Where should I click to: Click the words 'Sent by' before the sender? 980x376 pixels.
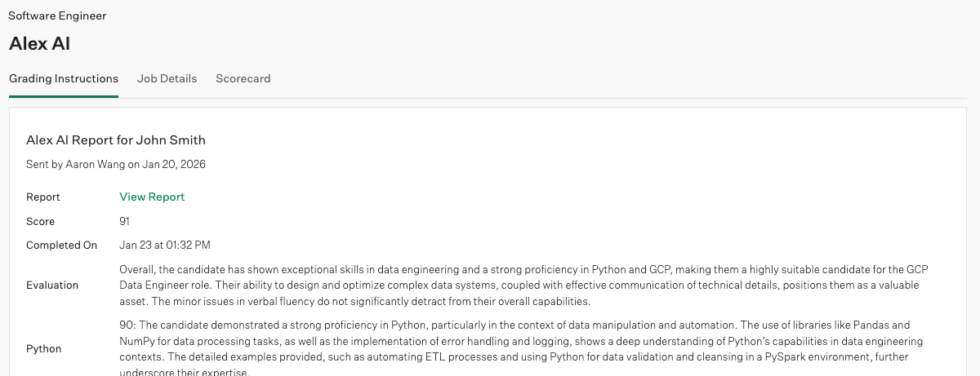[44, 164]
